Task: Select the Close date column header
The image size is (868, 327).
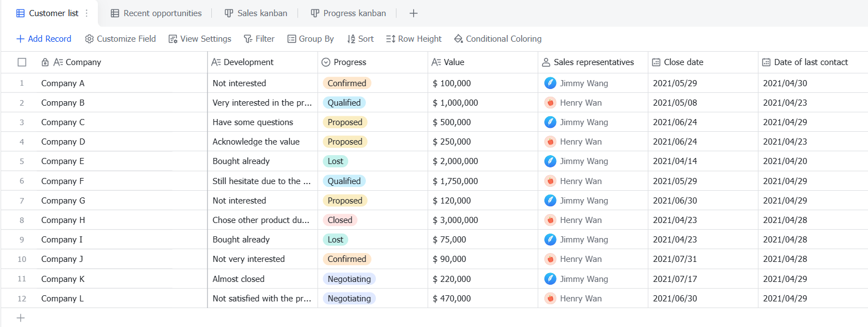Action: point(703,62)
